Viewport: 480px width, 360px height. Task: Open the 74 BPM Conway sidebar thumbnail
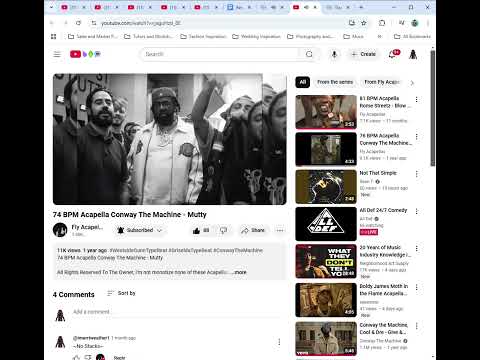click(326, 149)
